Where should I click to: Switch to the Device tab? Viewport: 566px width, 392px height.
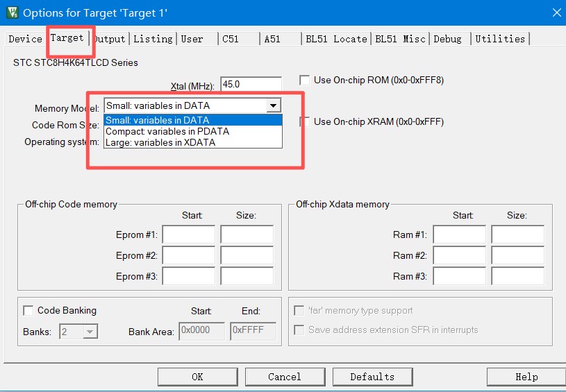tap(25, 39)
